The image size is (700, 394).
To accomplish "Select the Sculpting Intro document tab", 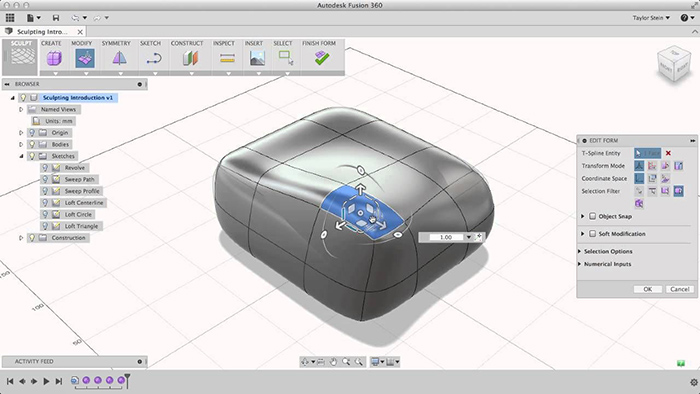I will tap(42, 32).
